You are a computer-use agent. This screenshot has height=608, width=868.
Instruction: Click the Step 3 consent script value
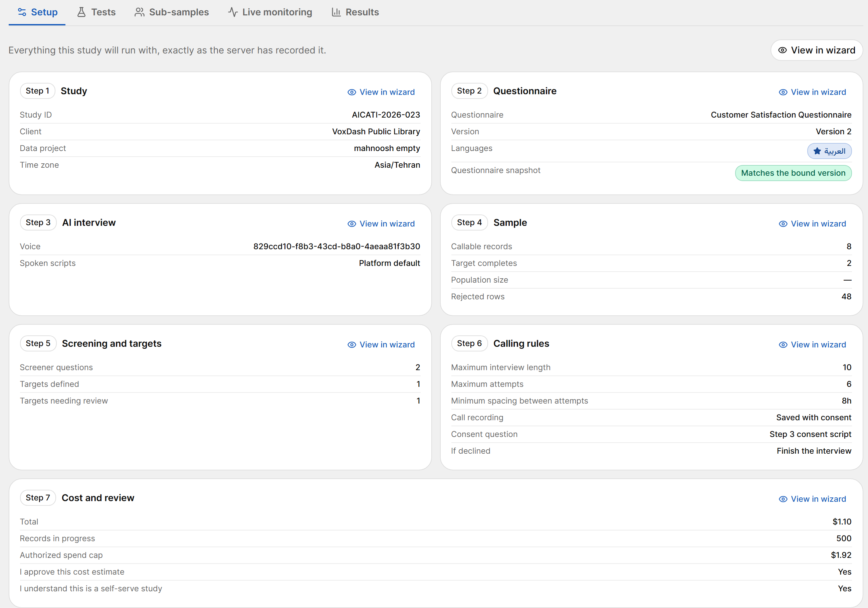click(811, 434)
